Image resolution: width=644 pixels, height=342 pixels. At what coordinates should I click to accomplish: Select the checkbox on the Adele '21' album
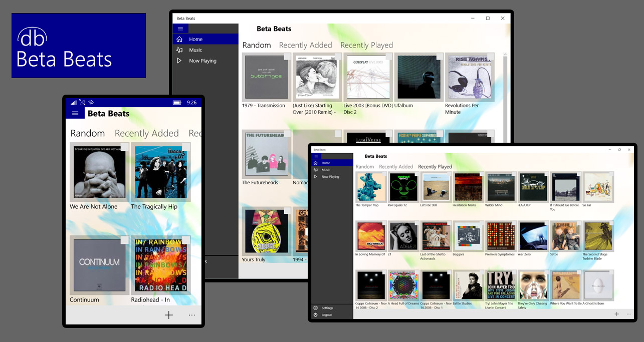pos(415,224)
